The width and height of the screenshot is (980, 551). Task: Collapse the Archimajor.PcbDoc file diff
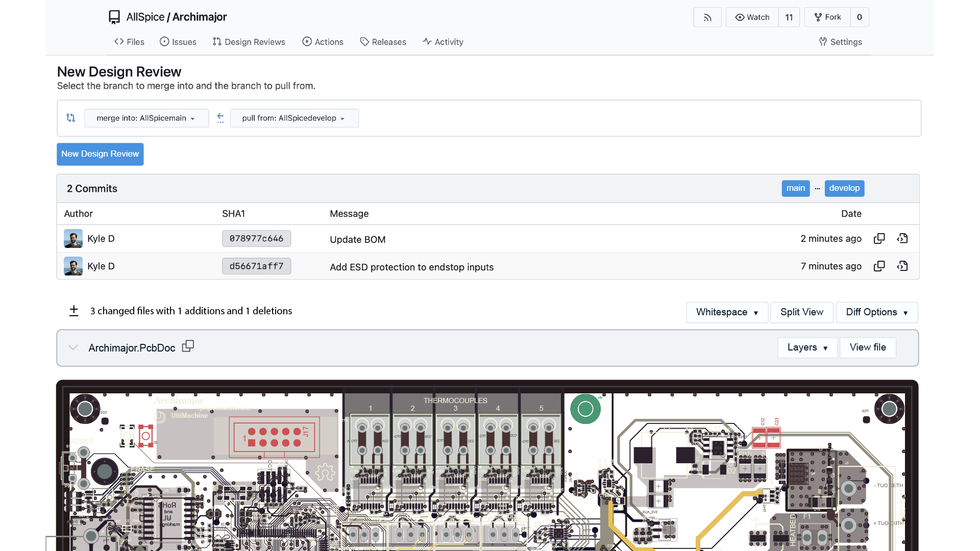pos(73,347)
